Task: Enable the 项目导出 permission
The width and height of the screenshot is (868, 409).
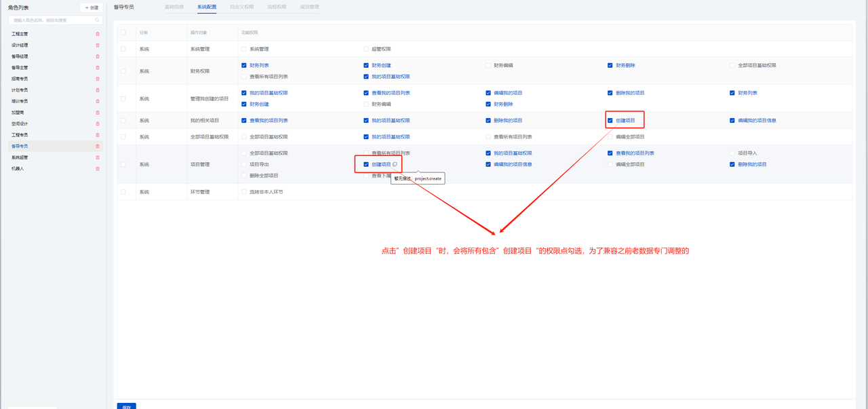Action: pyautogui.click(x=244, y=164)
